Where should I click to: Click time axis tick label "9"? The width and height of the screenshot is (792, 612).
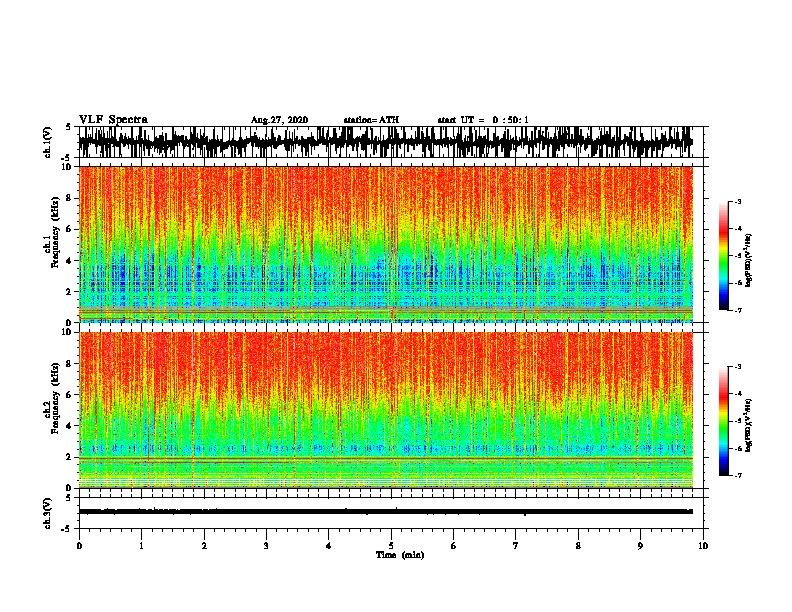point(640,546)
